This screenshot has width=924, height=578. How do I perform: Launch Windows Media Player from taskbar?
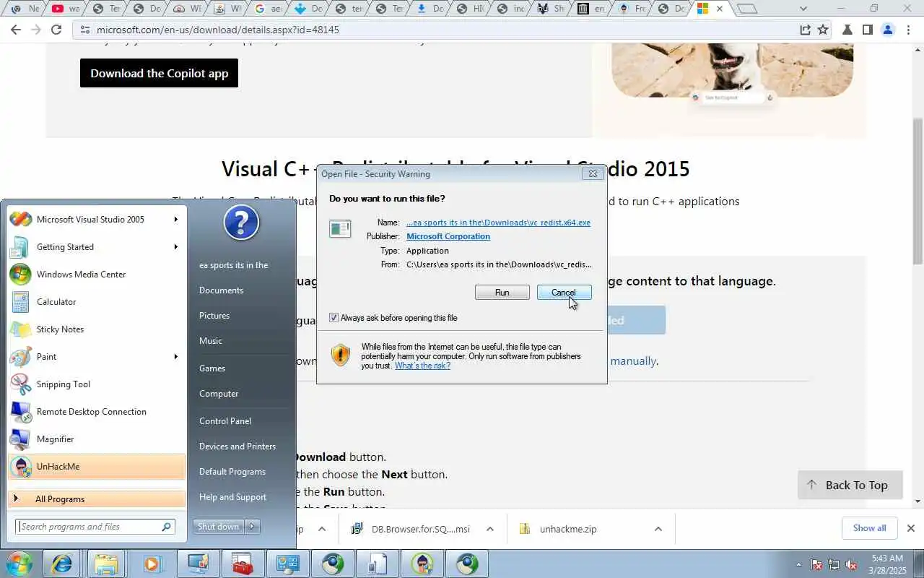(x=152, y=564)
